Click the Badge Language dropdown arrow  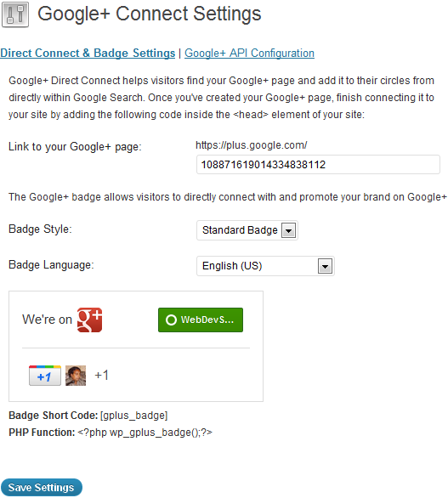click(325, 266)
